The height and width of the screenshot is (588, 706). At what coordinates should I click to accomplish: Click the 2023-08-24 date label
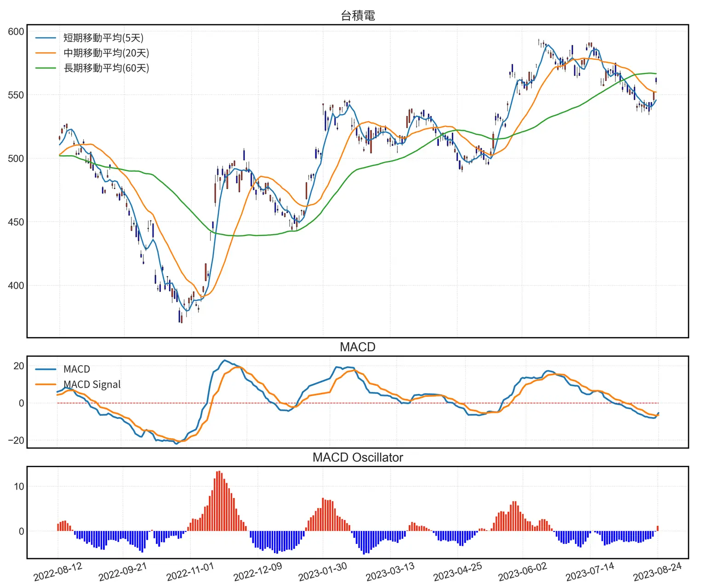(x=657, y=572)
